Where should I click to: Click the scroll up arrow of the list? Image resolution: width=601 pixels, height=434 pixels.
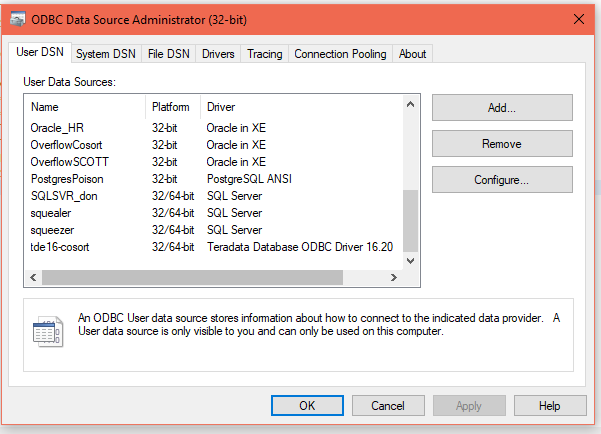coord(411,104)
